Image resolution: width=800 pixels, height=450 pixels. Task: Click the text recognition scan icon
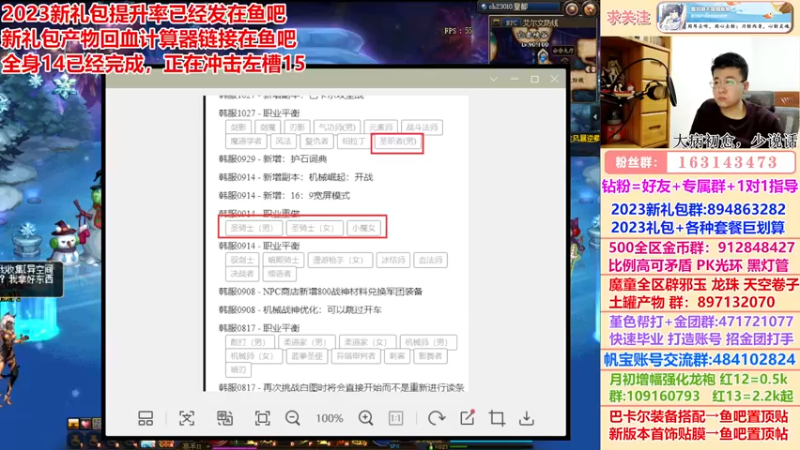[x=187, y=418]
